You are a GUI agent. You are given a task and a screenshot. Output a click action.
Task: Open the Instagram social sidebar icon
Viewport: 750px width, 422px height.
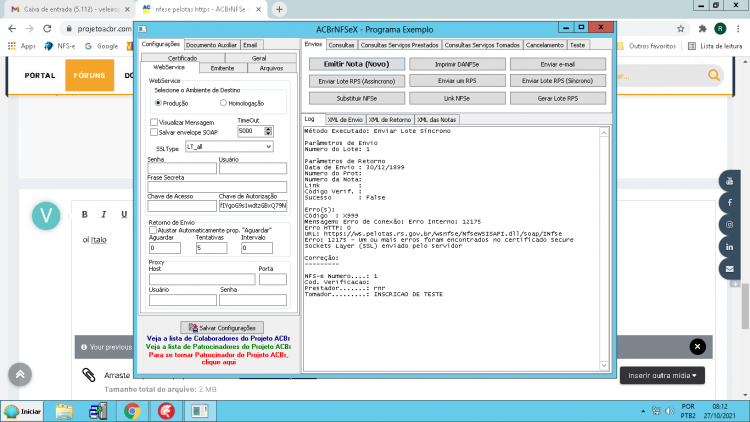pos(729,225)
